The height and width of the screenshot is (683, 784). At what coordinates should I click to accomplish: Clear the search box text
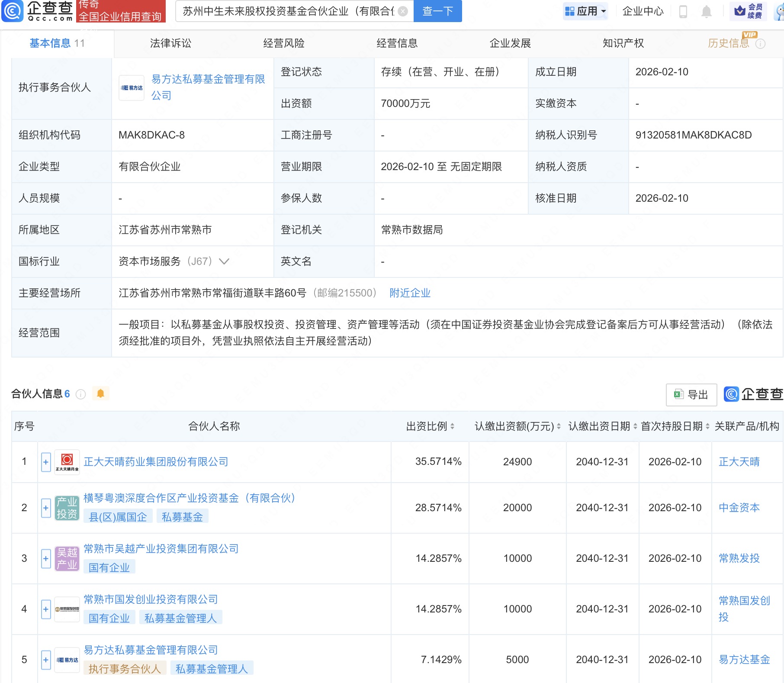402,11
